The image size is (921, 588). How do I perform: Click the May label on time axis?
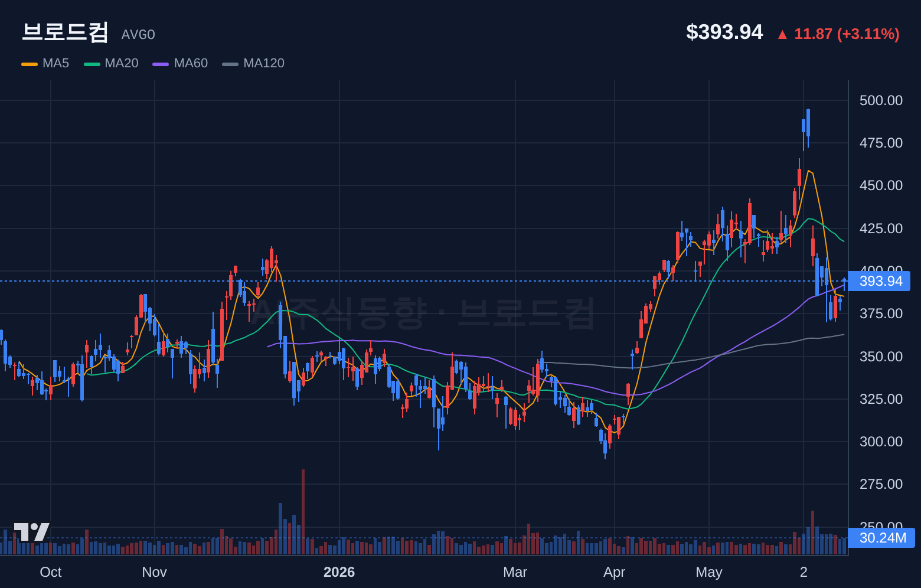pyautogui.click(x=709, y=572)
